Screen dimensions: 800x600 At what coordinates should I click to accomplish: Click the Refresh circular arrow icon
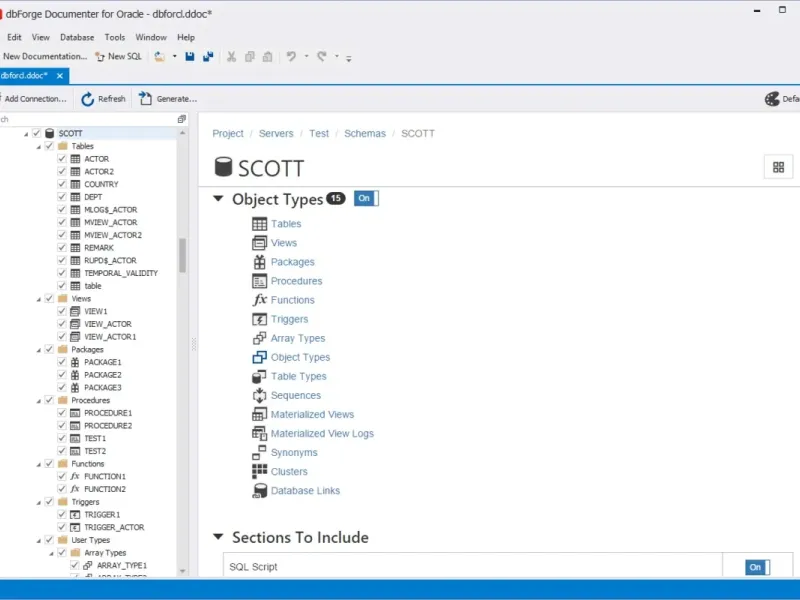(88, 99)
